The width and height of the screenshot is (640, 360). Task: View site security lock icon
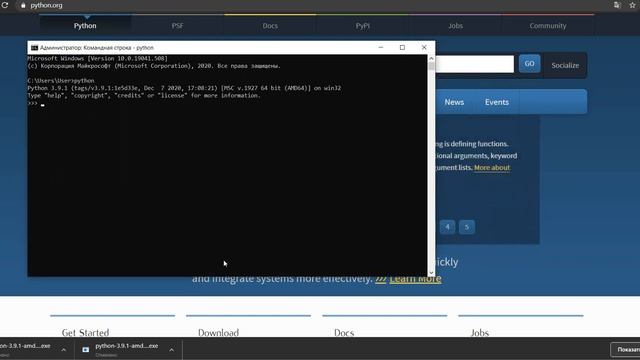23,5
